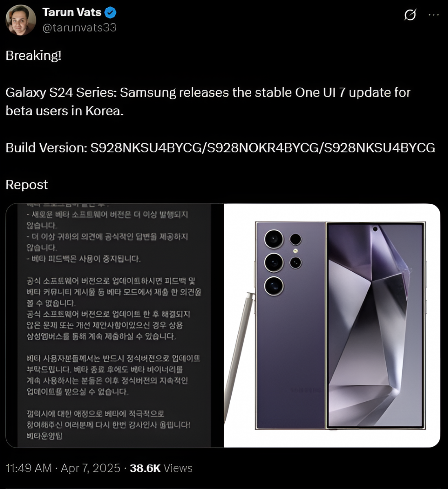Open the @tarunvats33 handle link
This screenshot has height=489, width=448.
(79, 28)
